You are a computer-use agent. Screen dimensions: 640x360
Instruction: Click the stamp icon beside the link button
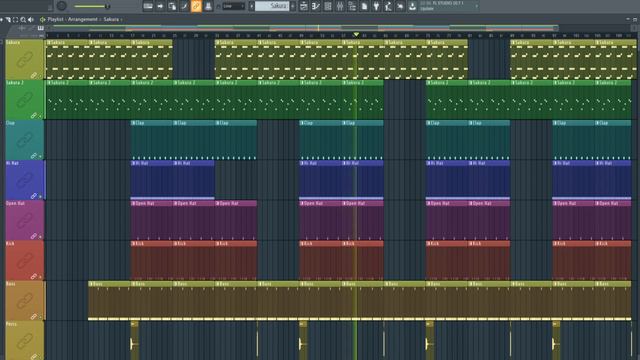pos(208,6)
